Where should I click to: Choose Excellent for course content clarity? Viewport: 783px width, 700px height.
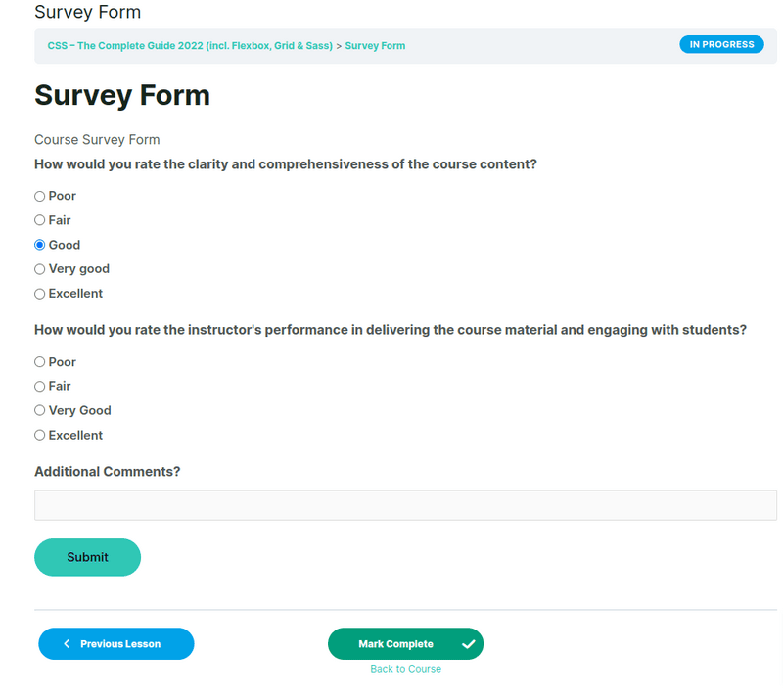(40, 294)
